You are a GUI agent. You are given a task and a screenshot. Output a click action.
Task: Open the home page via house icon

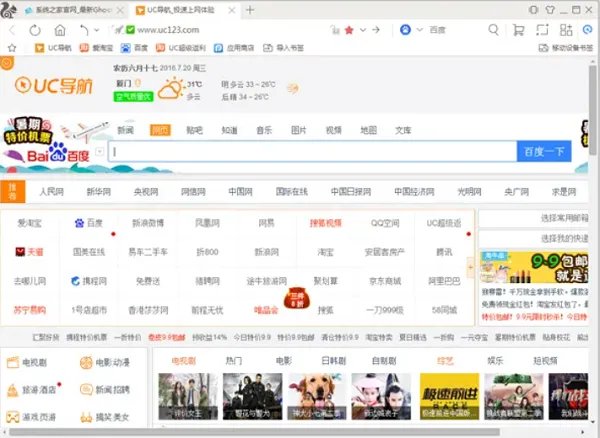coord(60,30)
